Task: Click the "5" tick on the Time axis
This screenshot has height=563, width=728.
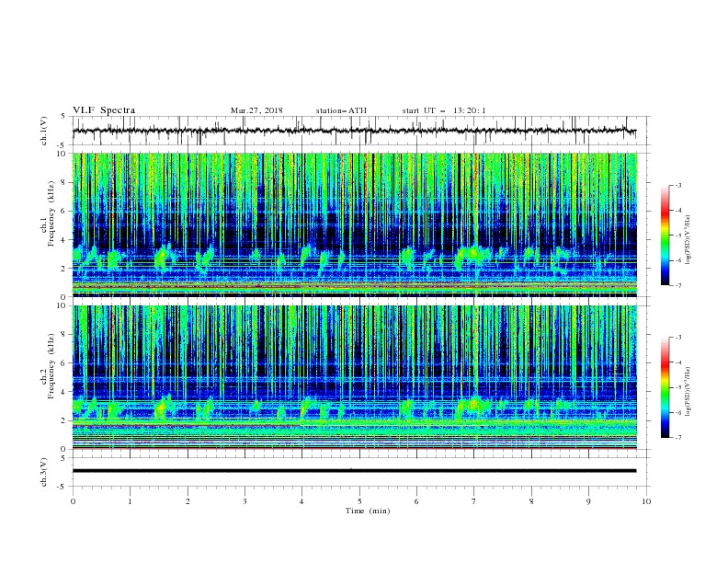Action: click(359, 501)
